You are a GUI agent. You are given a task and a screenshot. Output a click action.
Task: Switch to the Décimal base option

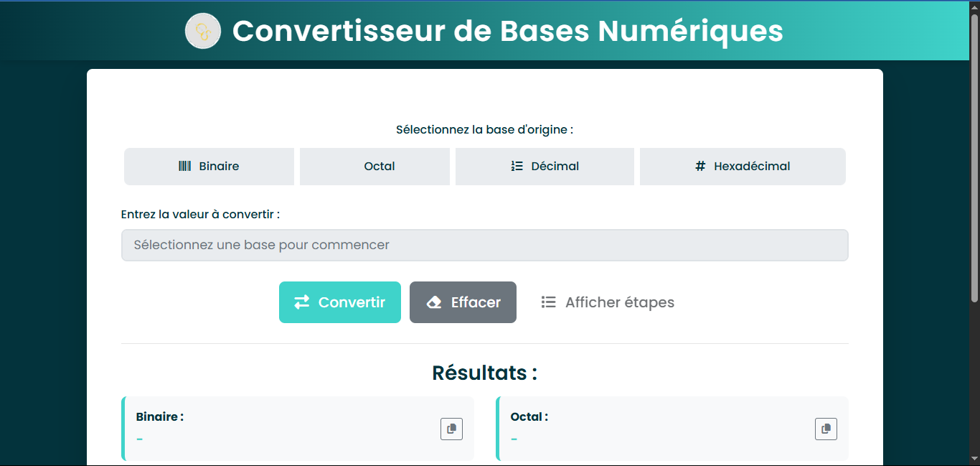pyautogui.click(x=545, y=166)
